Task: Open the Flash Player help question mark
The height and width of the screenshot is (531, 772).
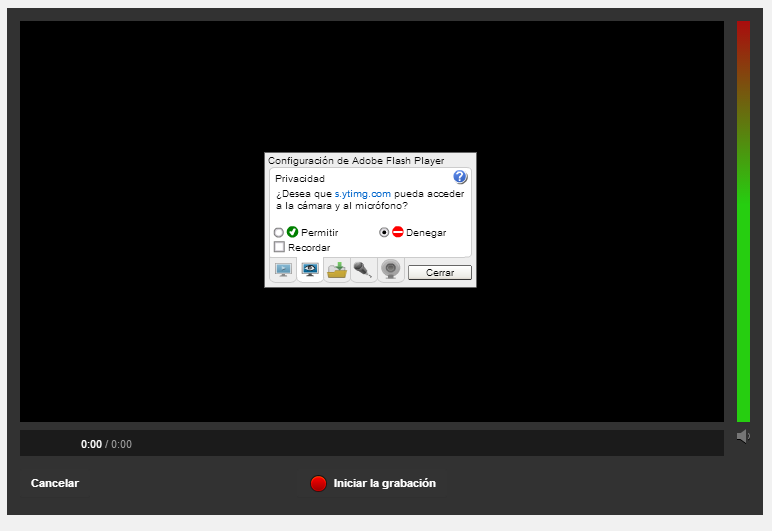Action: tap(460, 177)
